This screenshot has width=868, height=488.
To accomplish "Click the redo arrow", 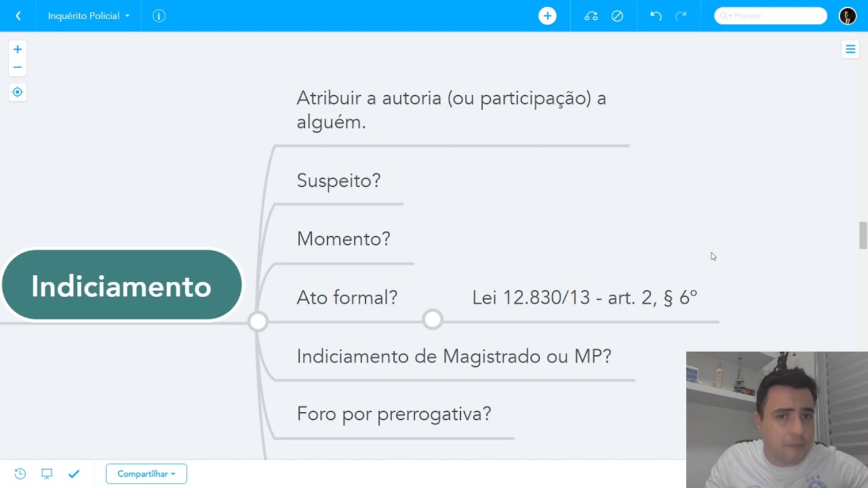I will point(681,16).
